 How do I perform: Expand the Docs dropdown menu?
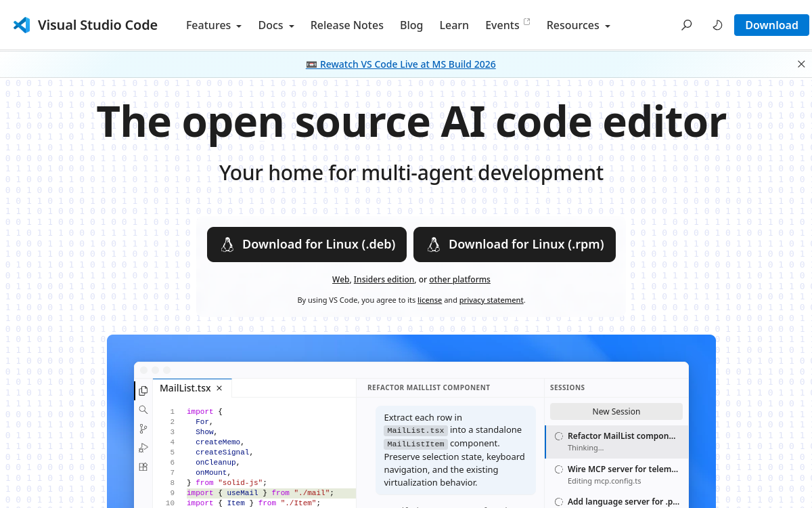click(x=276, y=25)
